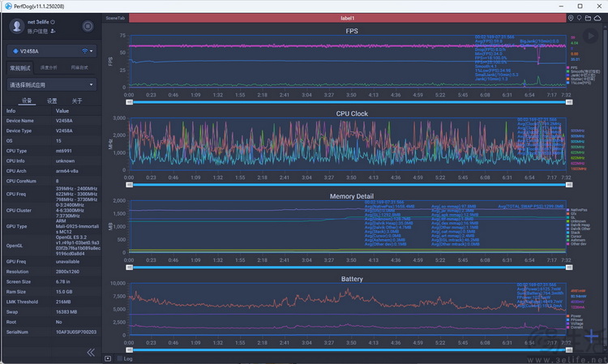This screenshot has height=364, width=608.
Task: Collapse the left sidebar with double chevron
Action: 91,353
